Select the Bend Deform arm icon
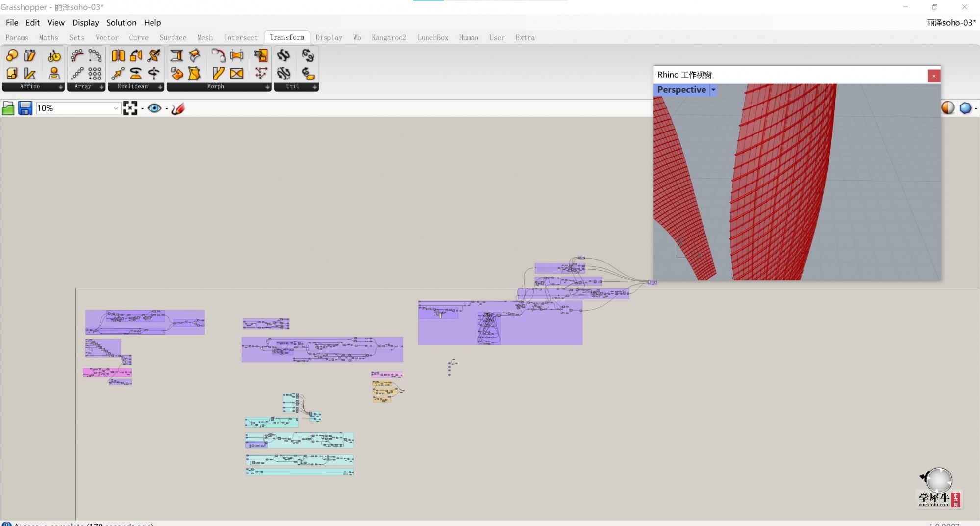This screenshot has height=526, width=980. 218,55
